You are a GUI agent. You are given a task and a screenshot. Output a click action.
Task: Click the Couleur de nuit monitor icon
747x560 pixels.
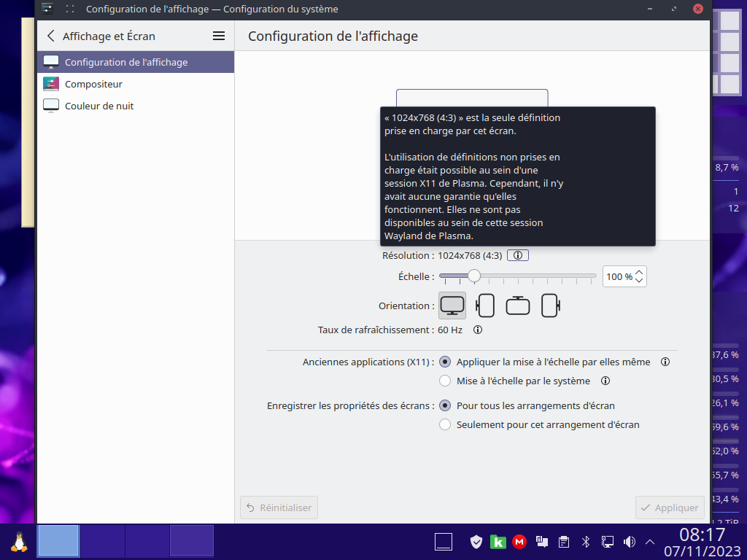coord(51,106)
